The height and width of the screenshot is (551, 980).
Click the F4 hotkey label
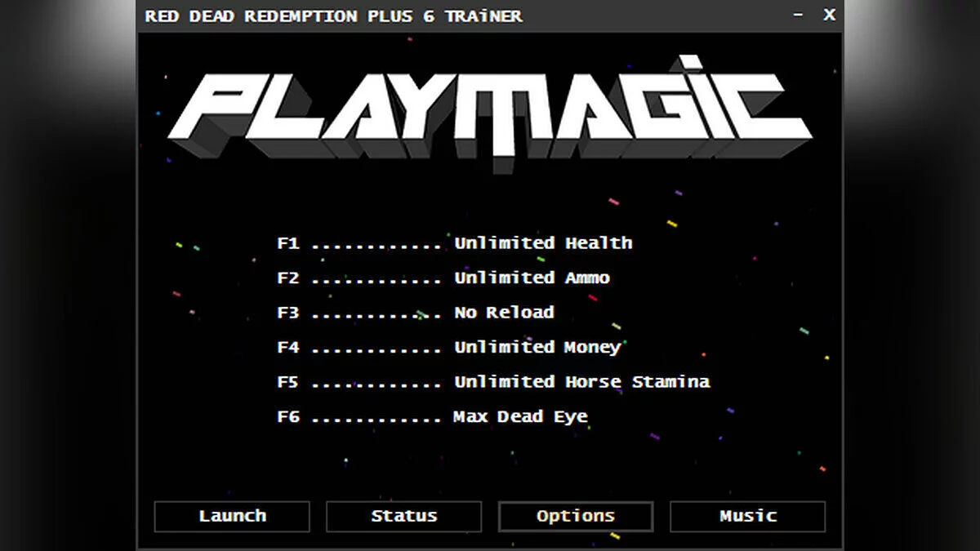click(288, 347)
